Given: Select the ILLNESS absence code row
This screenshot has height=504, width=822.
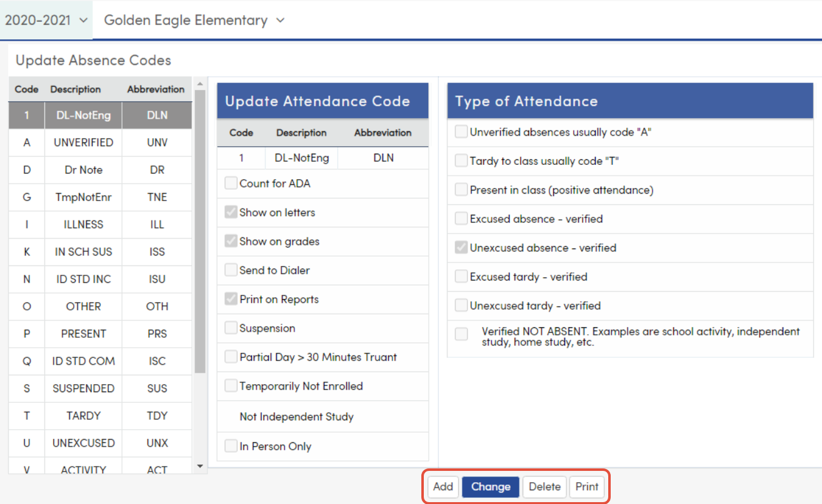Looking at the screenshot, I should (83, 224).
